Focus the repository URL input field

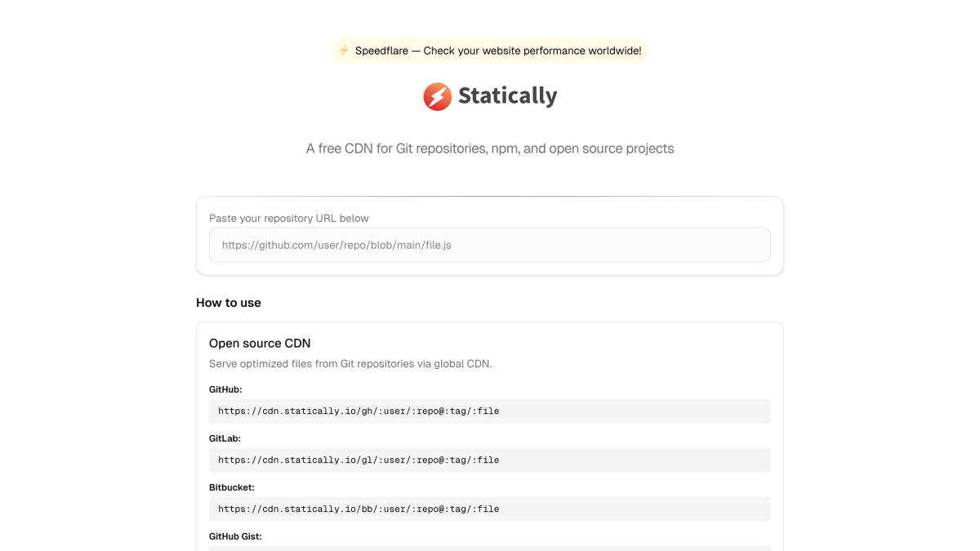tap(490, 245)
